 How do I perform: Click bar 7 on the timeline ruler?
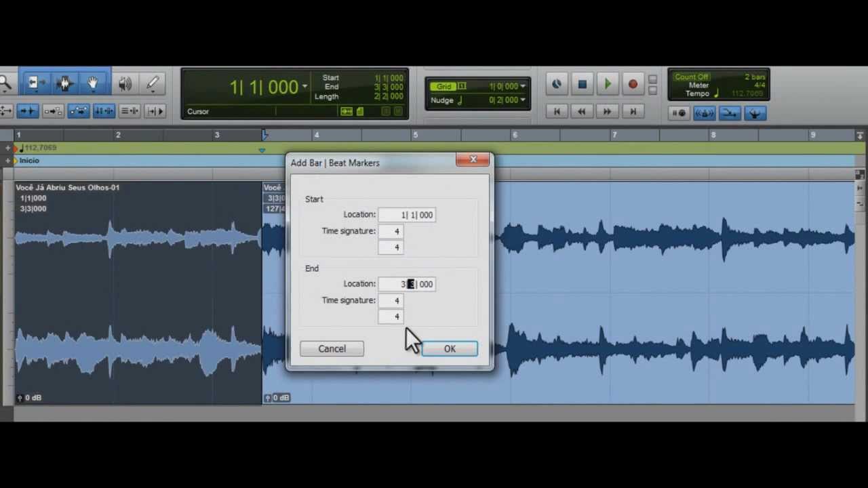(614, 135)
